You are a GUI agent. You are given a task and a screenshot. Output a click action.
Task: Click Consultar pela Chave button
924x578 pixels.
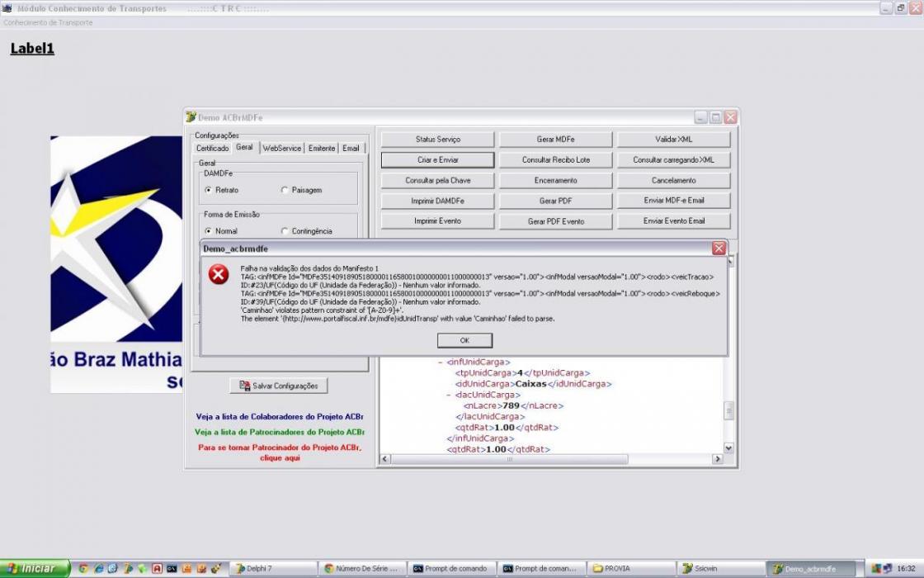tap(437, 181)
